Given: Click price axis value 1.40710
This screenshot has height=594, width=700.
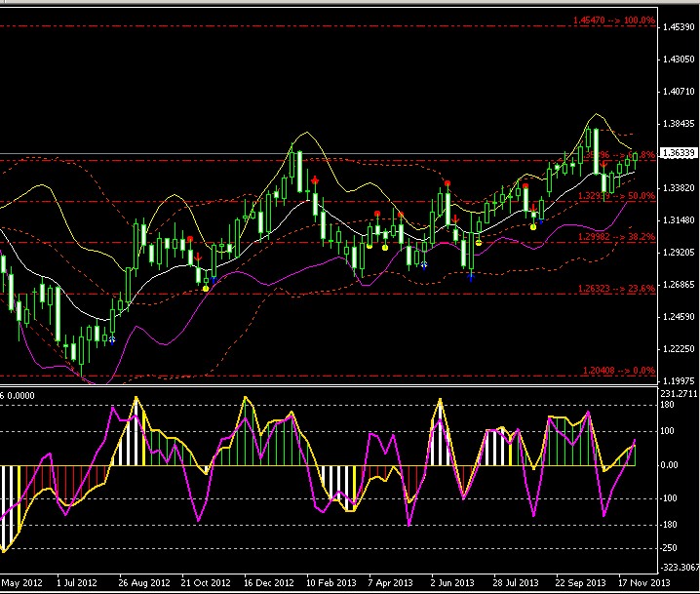Looking at the screenshot, I should (679, 92).
